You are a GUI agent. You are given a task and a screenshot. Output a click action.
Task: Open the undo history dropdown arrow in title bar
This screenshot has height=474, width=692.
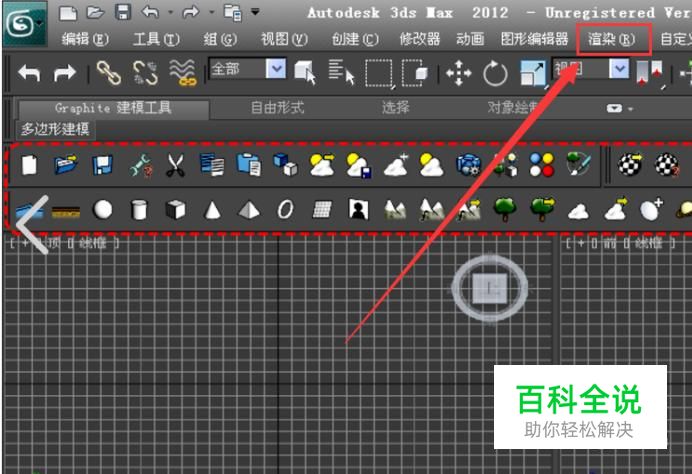point(170,12)
